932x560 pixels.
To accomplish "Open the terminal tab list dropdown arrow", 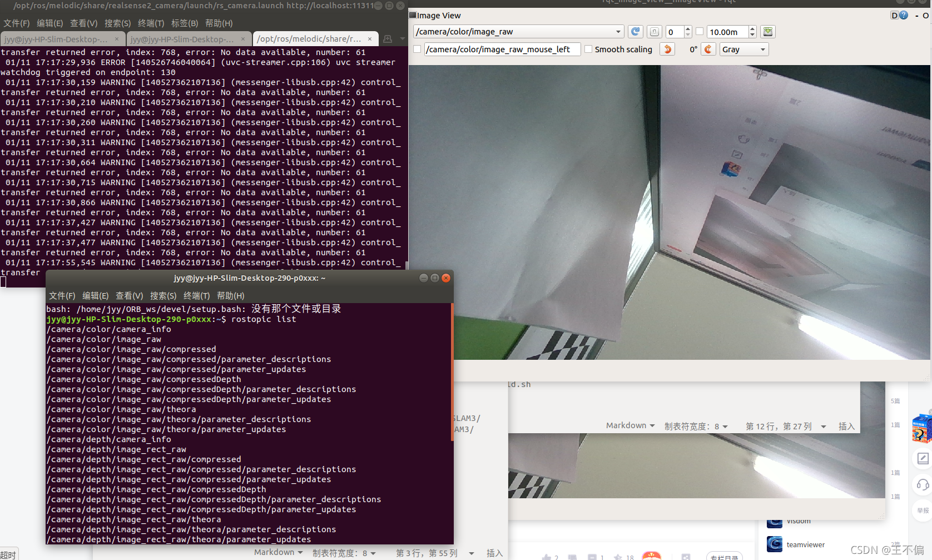I will [401, 39].
